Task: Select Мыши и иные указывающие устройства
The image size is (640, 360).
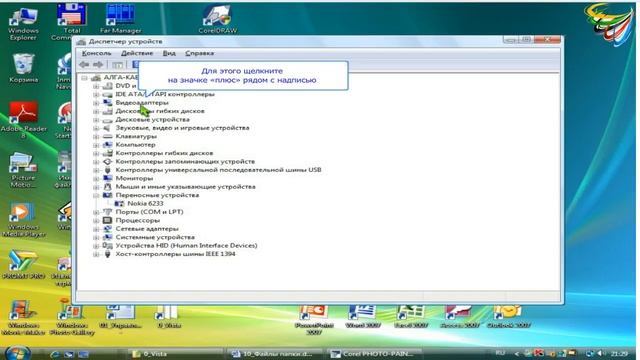Action: 185,187
